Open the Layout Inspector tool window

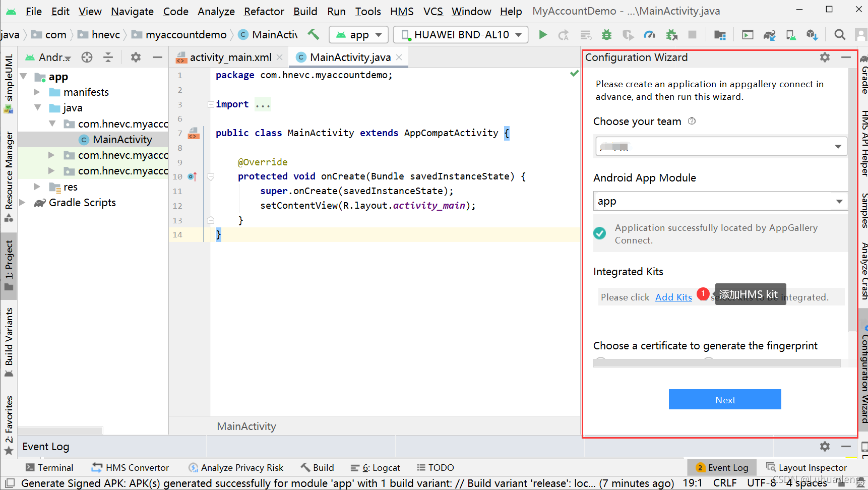tap(807, 468)
